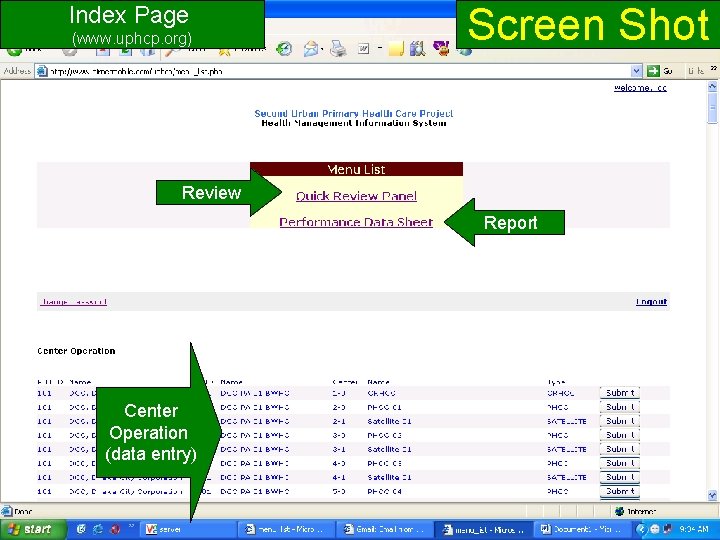The height and width of the screenshot is (540, 720).
Task: Click the first quick launch icon
Action: pos(81,529)
